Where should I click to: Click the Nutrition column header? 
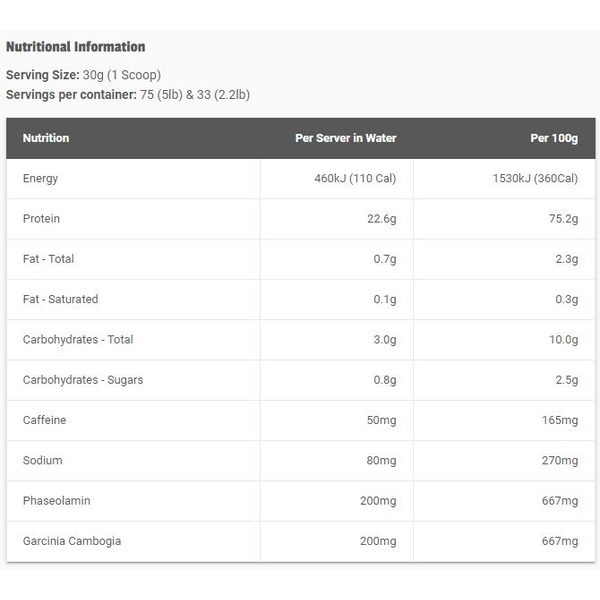46,138
